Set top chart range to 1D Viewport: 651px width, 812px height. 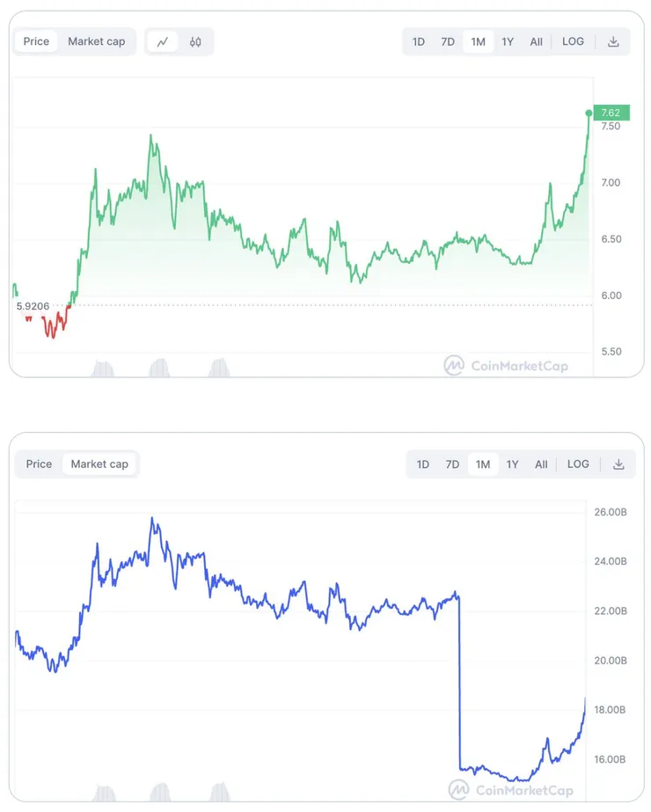pos(419,41)
